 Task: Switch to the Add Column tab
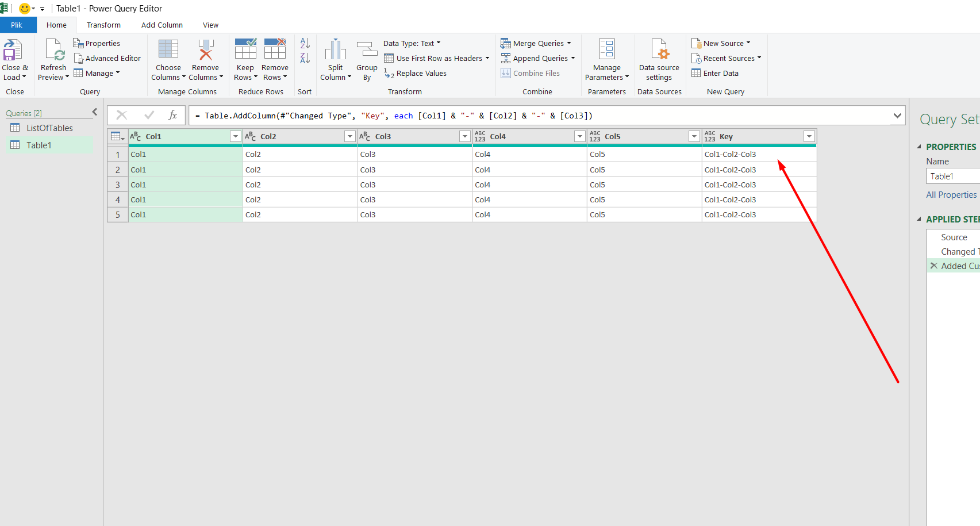point(162,25)
